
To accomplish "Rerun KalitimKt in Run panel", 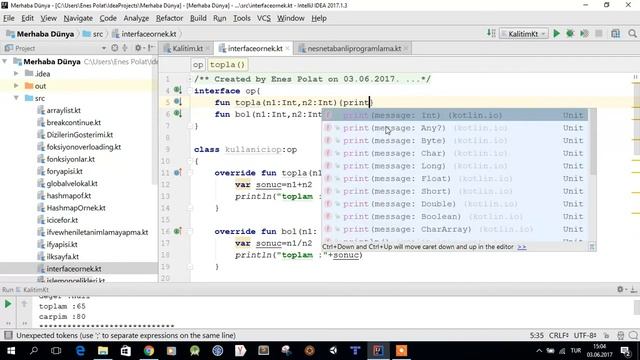I will [x=8, y=304].
